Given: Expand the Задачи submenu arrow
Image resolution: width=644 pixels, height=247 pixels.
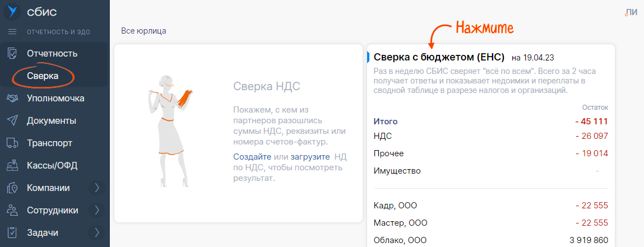Looking at the screenshot, I should pyautogui.click(x=97, y=232).
